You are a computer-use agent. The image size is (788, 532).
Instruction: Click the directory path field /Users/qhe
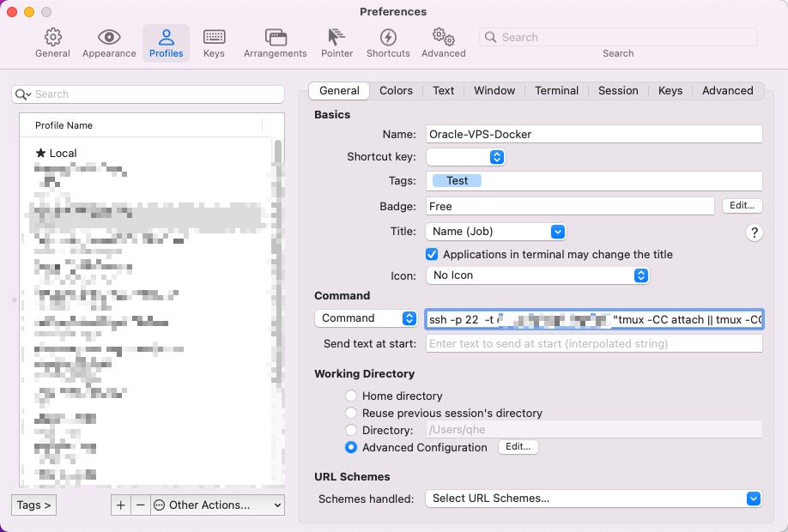click(x=594, y=430)
